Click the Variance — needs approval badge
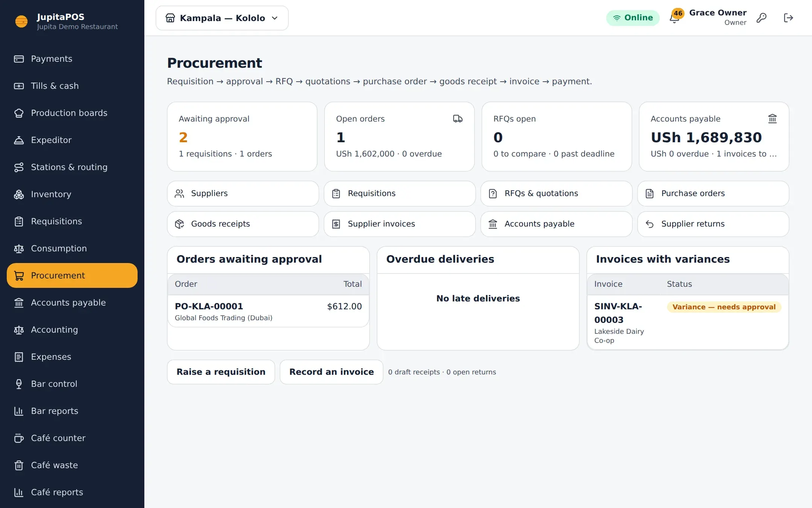The image size is (812, 508). 724,307
